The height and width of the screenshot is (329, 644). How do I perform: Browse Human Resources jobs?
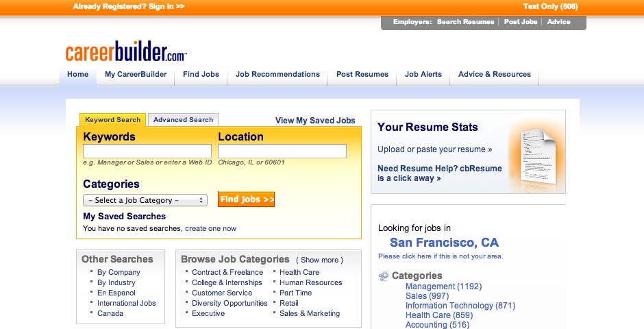310,282
